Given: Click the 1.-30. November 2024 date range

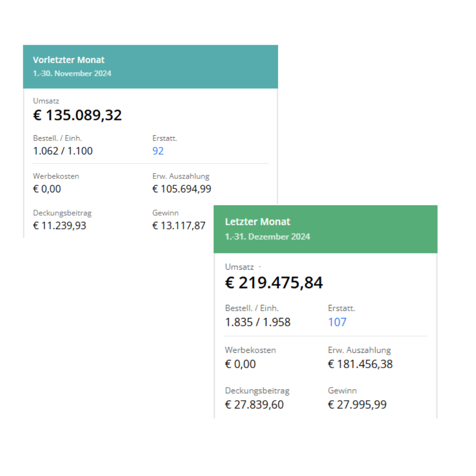Looking at the screenshot, I should 72,73.
